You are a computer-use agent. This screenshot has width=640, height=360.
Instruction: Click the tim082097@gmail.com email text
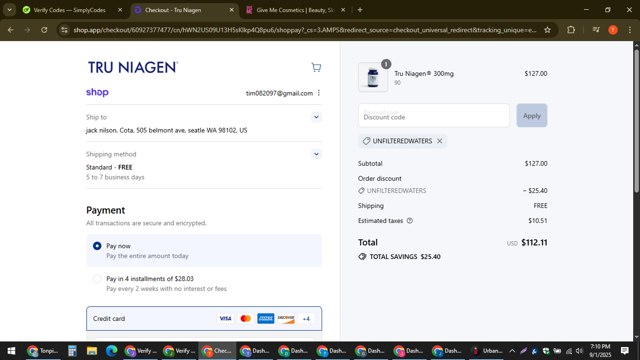[x=279, y=93]
